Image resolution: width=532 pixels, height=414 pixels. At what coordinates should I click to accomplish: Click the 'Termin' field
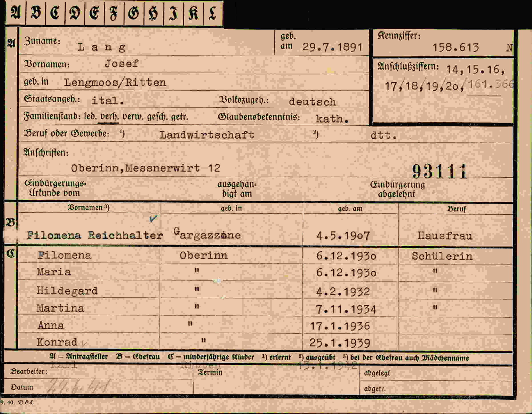(276, 380)
